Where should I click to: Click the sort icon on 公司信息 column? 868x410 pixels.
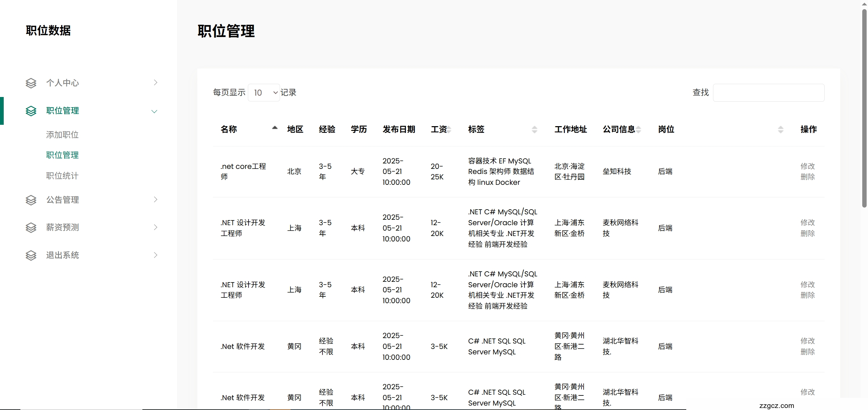pyautogui.click(x=639, y=129)
